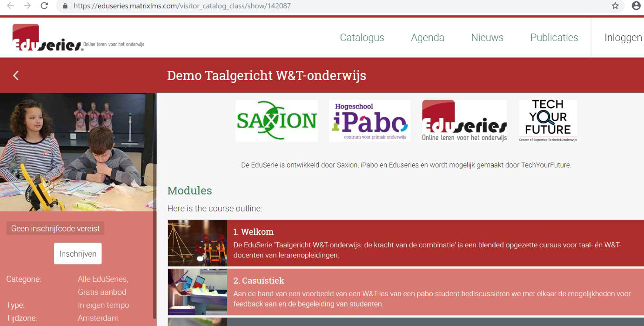Click the Categorie: label
644x326 pixels.
pos(24,279)
